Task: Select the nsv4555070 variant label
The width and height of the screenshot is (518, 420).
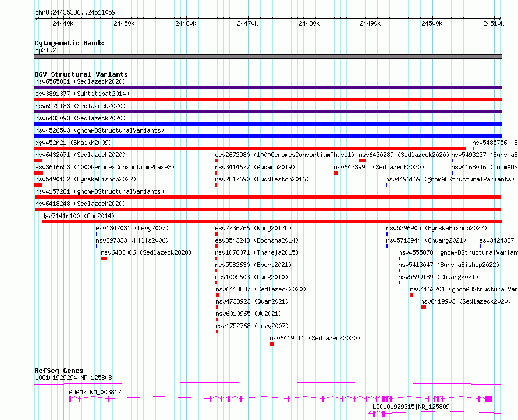Action: pos(458,252)
